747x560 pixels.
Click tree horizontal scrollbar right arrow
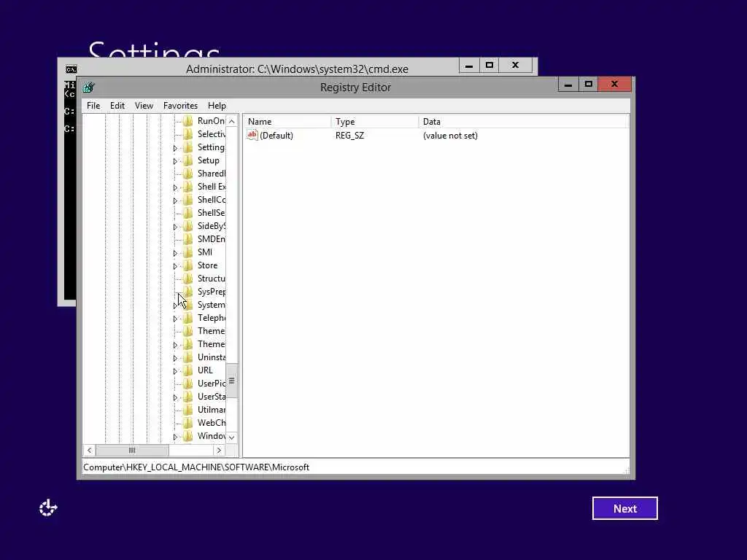[219, 450]
